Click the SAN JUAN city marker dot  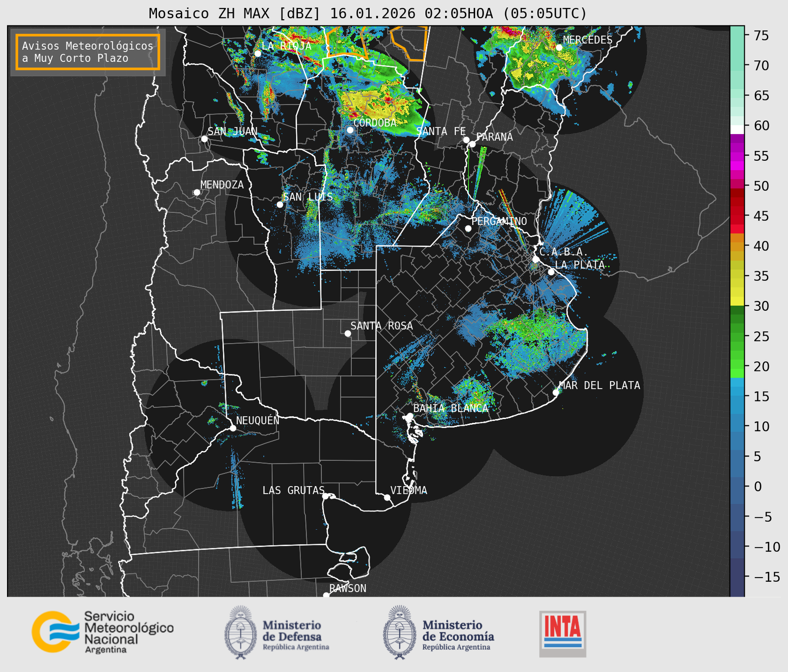click(204, 139)
